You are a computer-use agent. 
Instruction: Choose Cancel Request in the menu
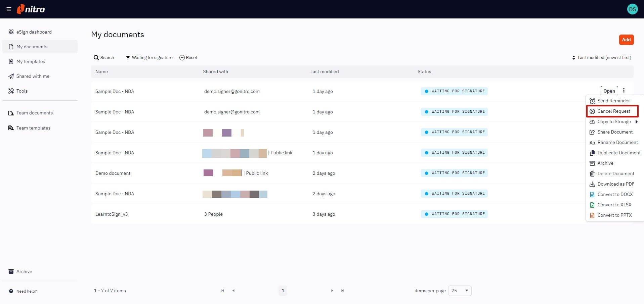tap(613, 111)
